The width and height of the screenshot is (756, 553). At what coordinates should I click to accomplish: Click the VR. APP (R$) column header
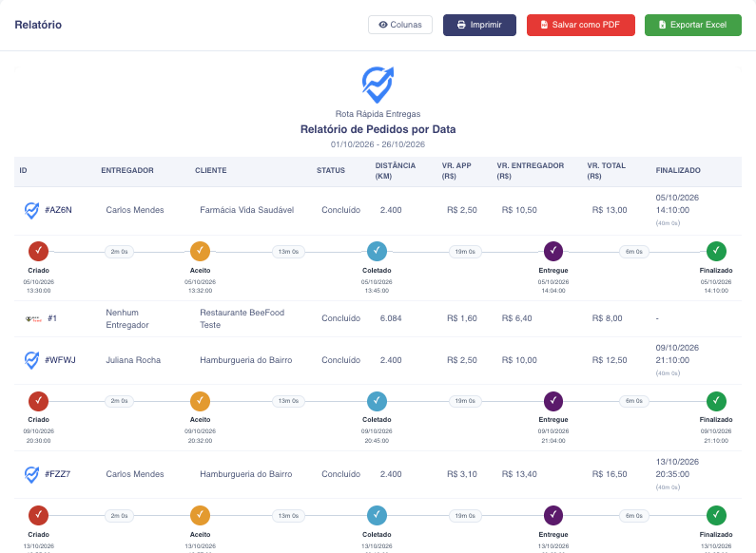(x=456, y=170)
